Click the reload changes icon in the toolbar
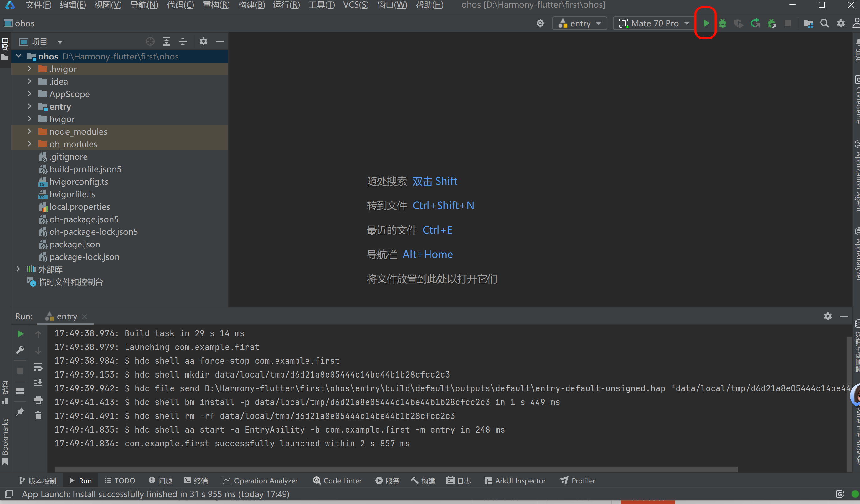This screenshot has height=504, width=860. pyautogui.click(x=755, y=23)
